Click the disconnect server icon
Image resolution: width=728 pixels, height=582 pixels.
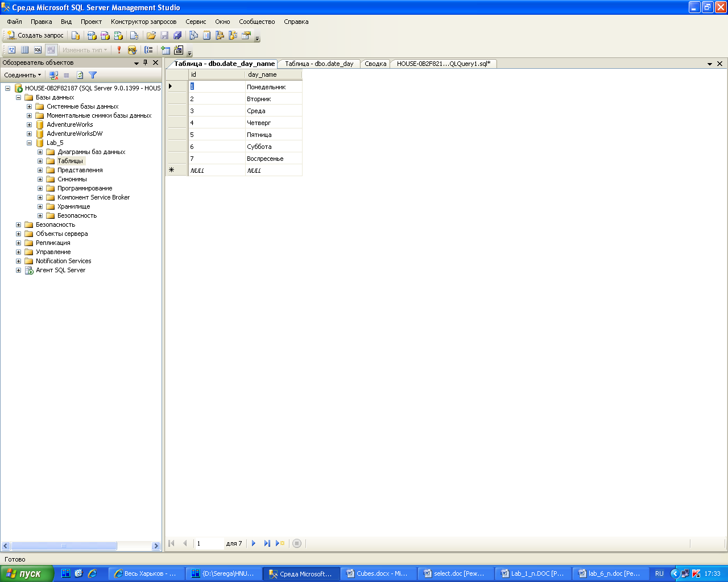pyautogui.click(x=53, y=75)
